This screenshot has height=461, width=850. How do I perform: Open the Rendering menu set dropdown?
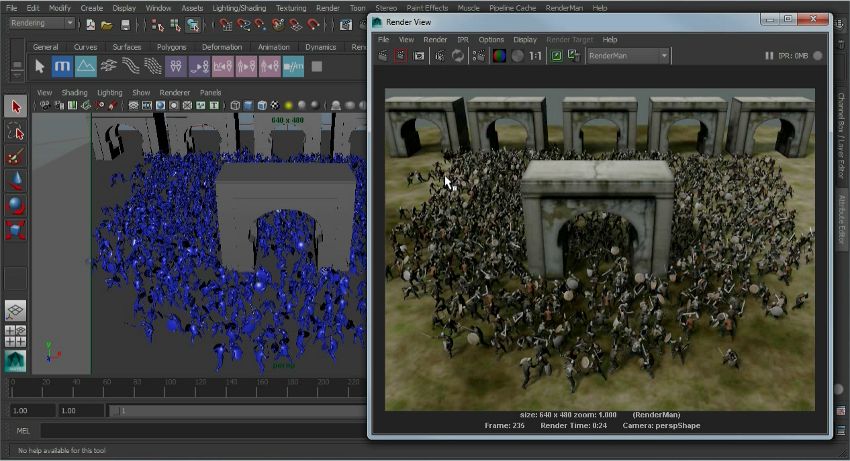tap(42, 23)
